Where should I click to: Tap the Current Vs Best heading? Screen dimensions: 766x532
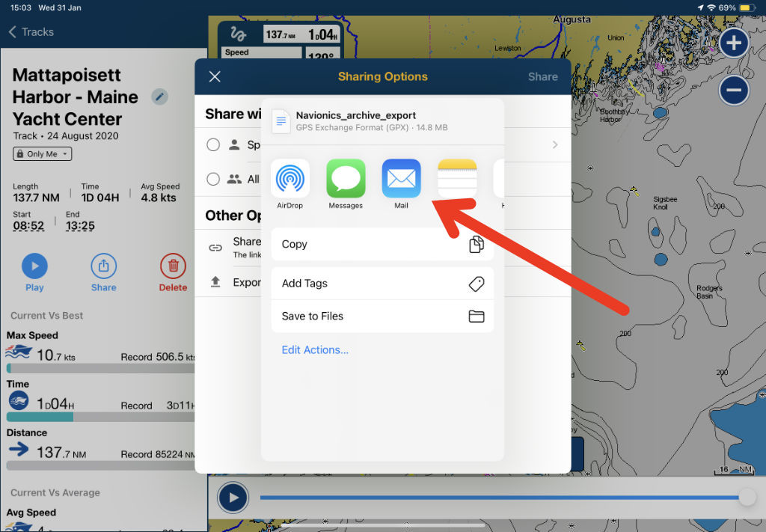pyautogui.click(x=47, y=316)
